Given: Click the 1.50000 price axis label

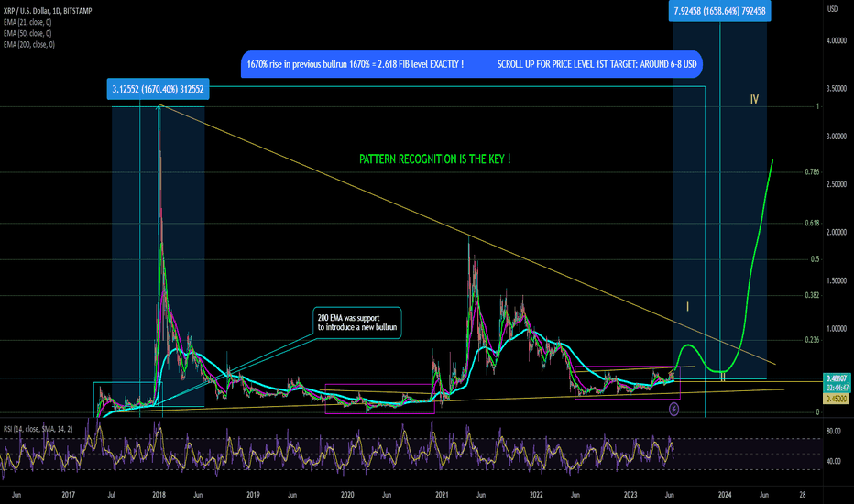Looking at the screenshot, I should click(x=837, y=280).
